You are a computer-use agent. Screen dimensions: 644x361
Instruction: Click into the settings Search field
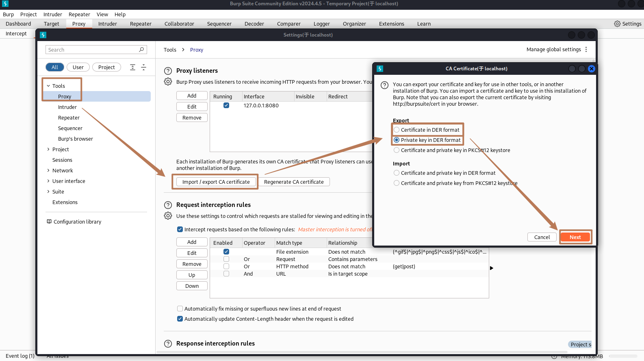coord(92,50)
